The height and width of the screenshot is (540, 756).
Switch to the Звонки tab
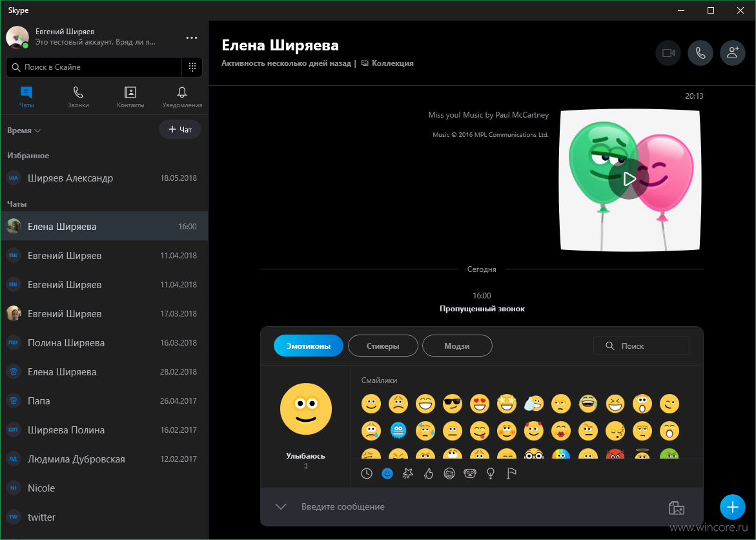(78, 96)
